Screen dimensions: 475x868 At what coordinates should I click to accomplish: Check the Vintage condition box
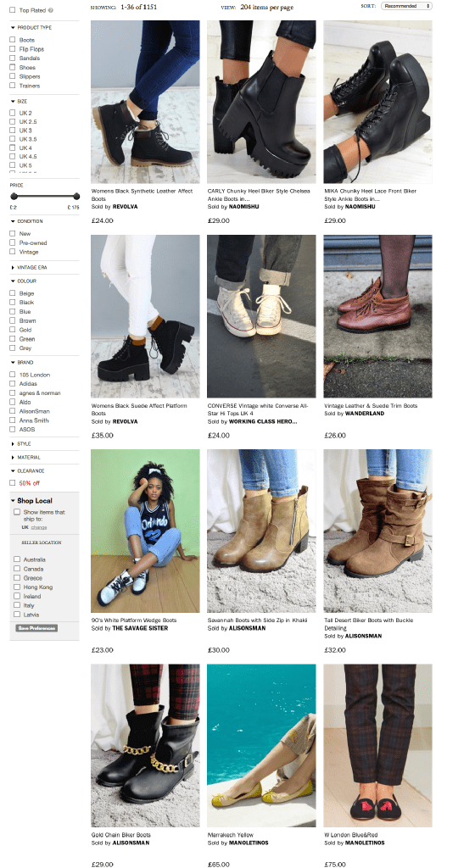tap(12, 252)
